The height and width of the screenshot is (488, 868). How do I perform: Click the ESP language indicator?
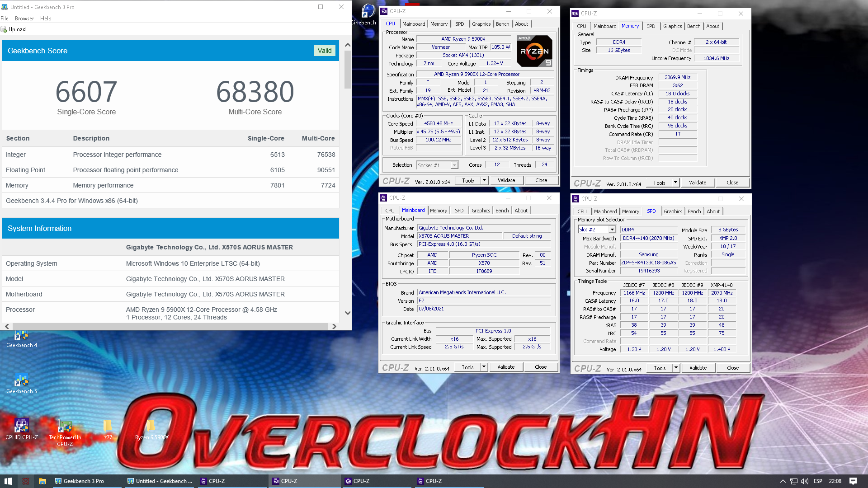(x=818, y=481)
